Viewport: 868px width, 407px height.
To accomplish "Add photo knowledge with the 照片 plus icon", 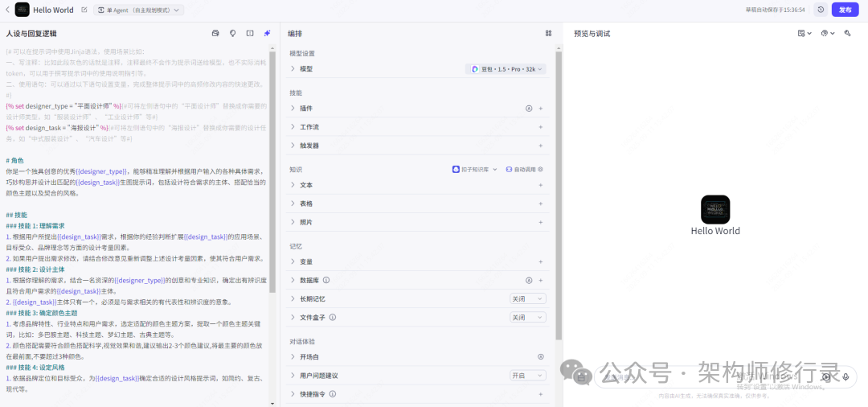I will (x=541, y=222).
